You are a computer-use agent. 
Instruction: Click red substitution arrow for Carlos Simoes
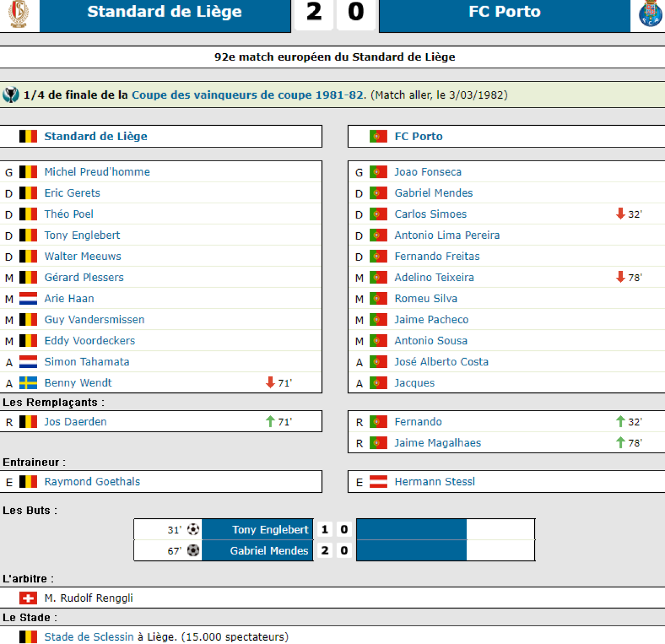click(621, 214)
